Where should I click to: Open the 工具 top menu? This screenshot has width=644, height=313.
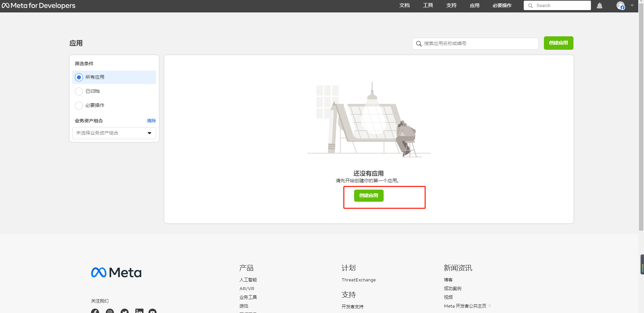coord(428,5)
